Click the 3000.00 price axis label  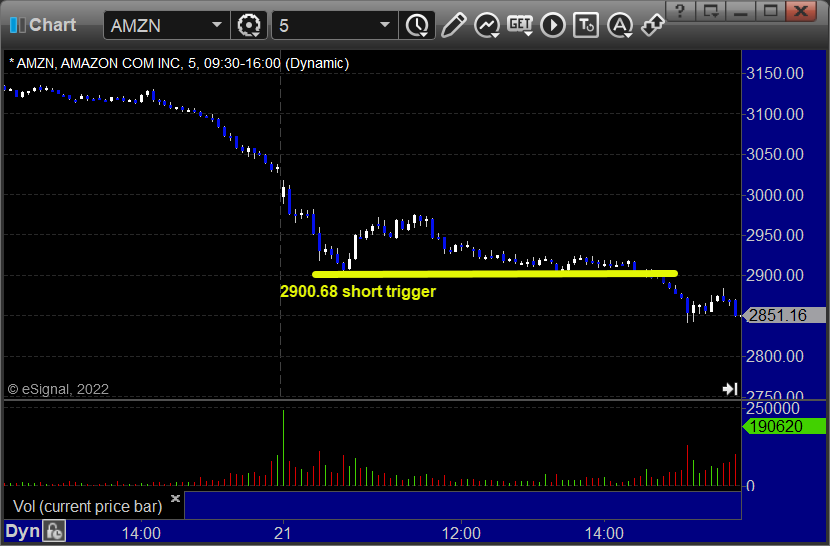(774, 195)
